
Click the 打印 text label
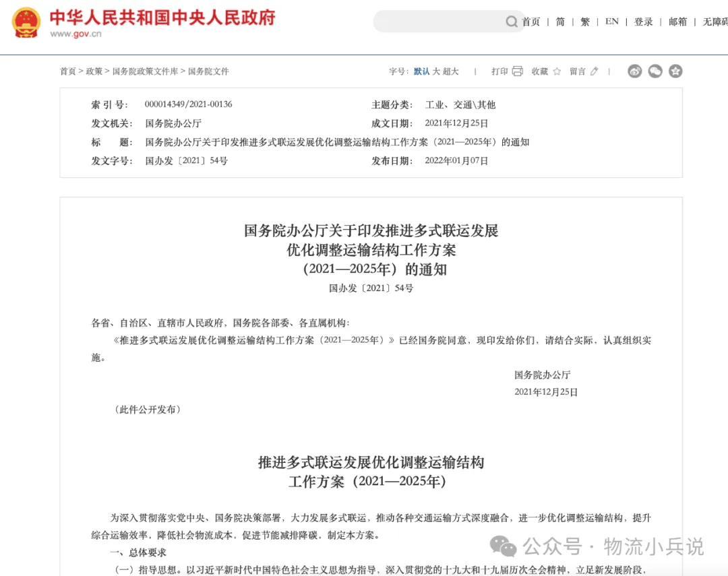pyautogui.click(x=499, y=71)
